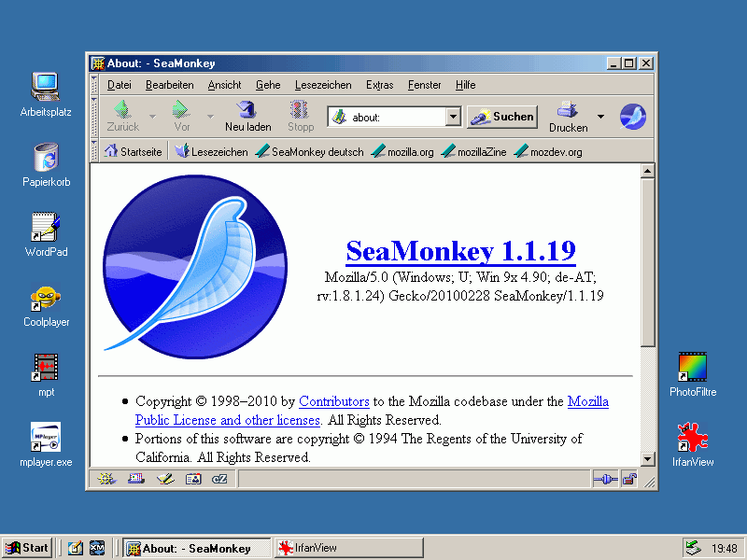Click the 19:48 taskbar clock
This screenshot has height=560, width=747.
coord(725,549)
